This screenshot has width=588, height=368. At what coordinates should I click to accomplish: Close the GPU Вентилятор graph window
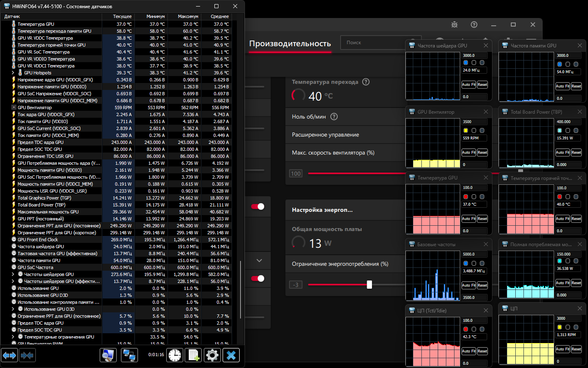[486, 112]
